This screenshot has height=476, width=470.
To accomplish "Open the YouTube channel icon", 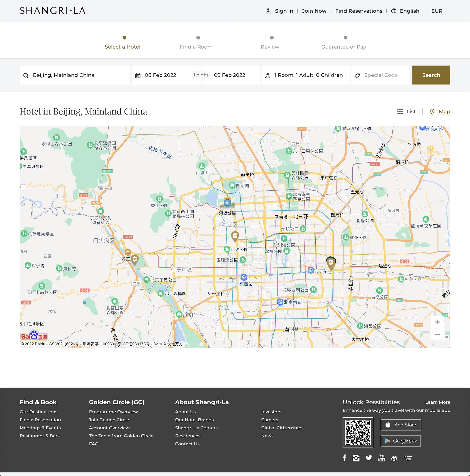I will coord(382,458).
